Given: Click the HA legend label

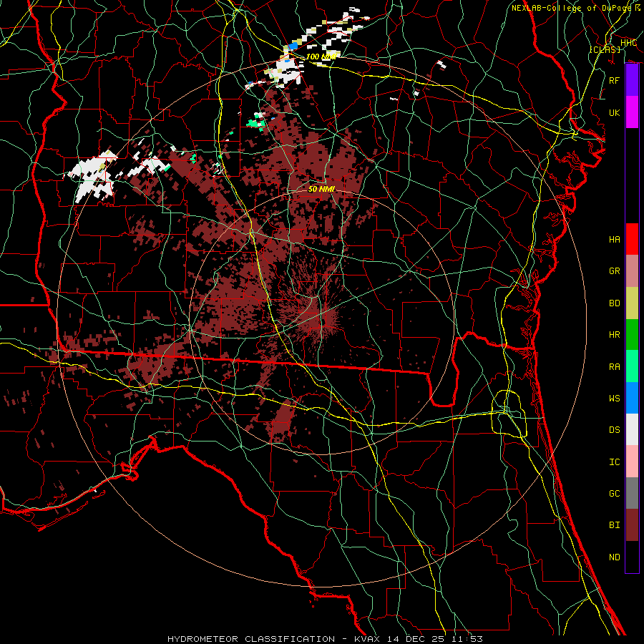Looking at the screenshot, I should (615, 239).
